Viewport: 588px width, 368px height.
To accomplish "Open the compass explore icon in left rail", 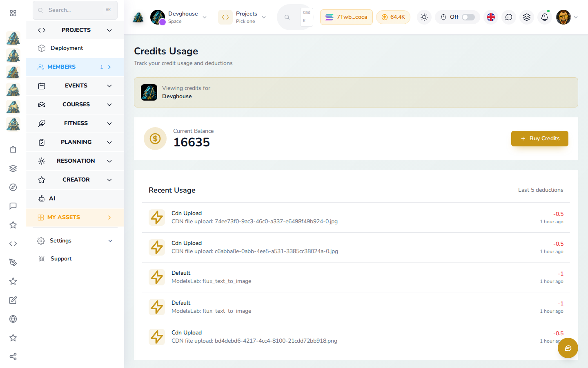I will [x=13, y=187].
